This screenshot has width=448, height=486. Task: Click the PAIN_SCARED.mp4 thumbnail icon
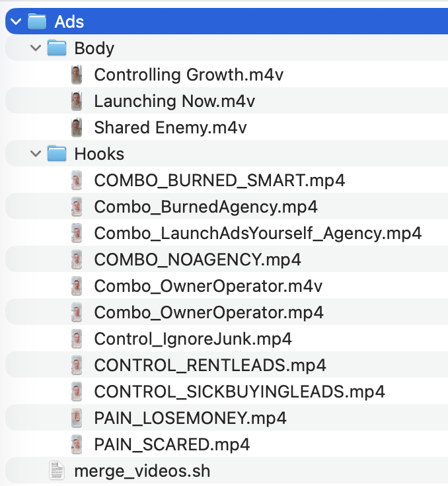[77, 444]
